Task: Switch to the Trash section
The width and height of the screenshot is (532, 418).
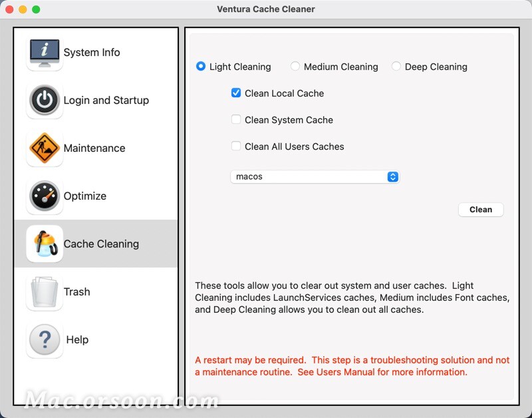Action: 76,292
